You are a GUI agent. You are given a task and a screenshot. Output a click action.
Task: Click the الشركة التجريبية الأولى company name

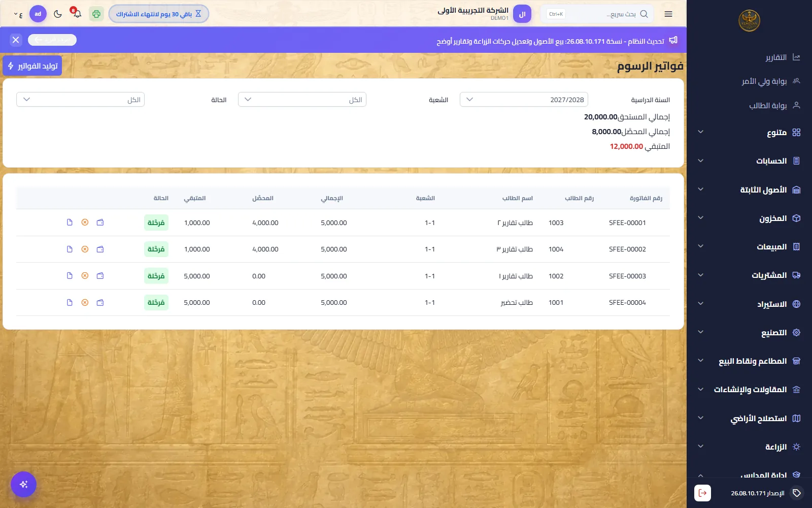473,10
